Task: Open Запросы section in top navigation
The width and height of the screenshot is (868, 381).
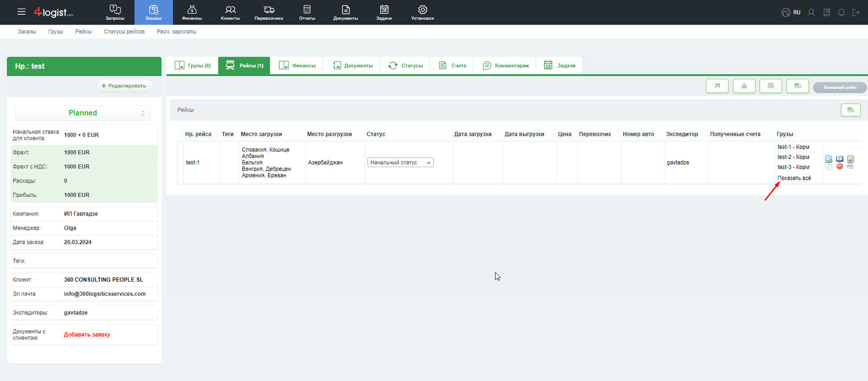Action: (115, 12)
